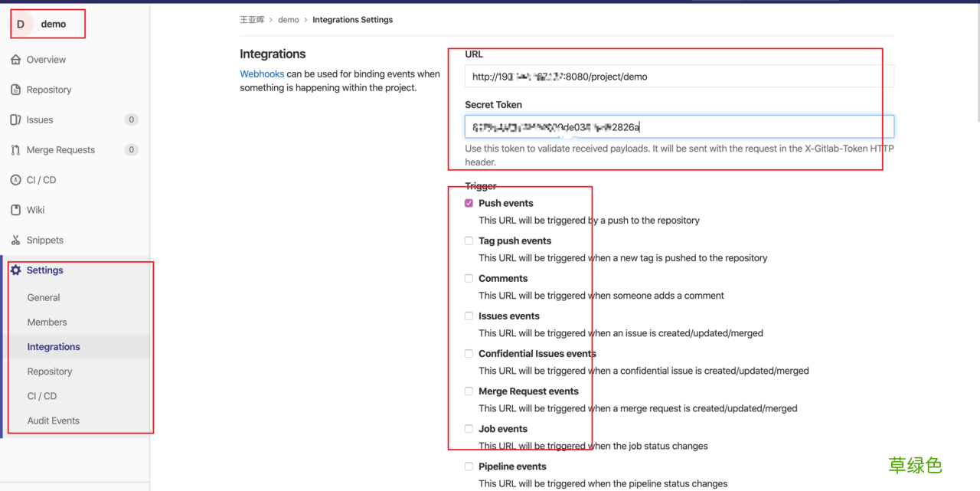Click the Issues icon in sidebar
Image resolution: width=980 pixels, height=491 pixels.
tap(15, 119)
